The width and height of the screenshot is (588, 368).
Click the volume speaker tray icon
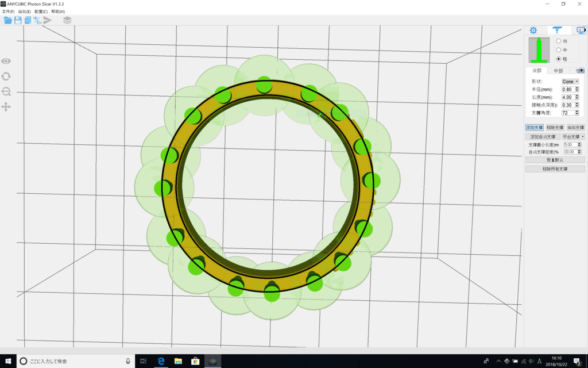coord(531,361)
